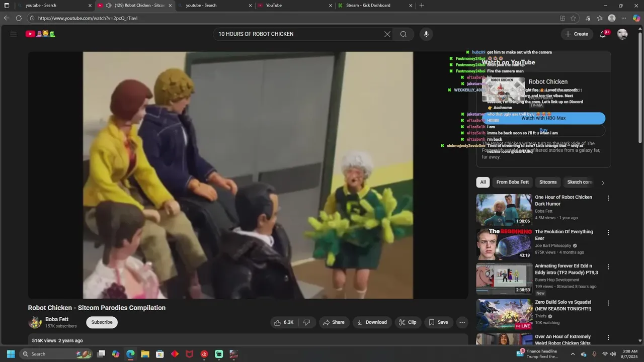Clip the video
The image size is (644, 362).
408,322
